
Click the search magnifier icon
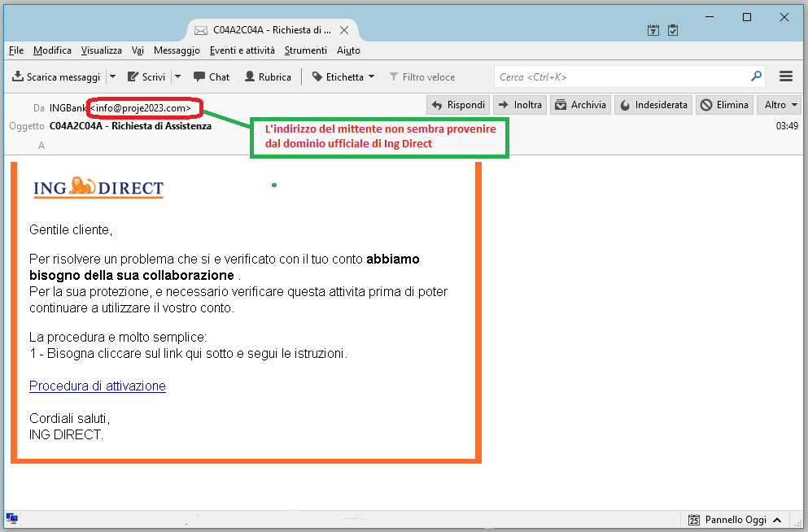coord(756,76)
